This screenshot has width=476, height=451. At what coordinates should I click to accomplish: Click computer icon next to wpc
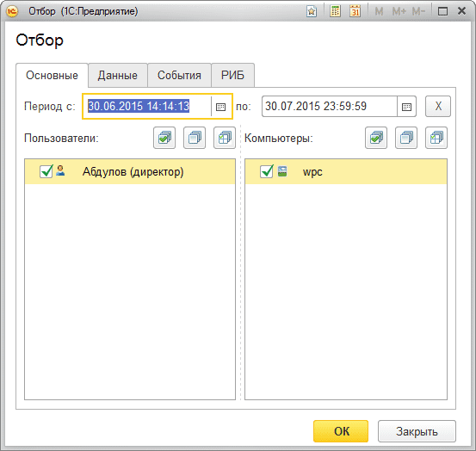point(282,171)
